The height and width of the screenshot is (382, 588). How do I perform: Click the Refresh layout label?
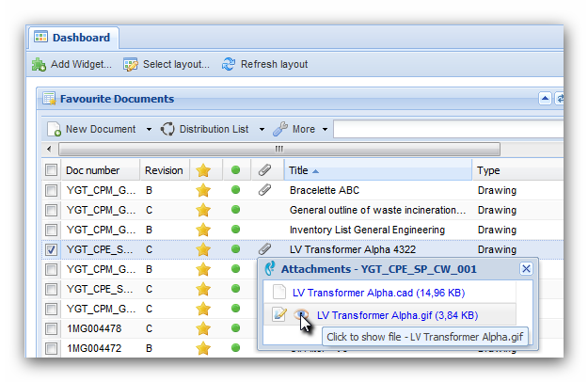point(274,65)
